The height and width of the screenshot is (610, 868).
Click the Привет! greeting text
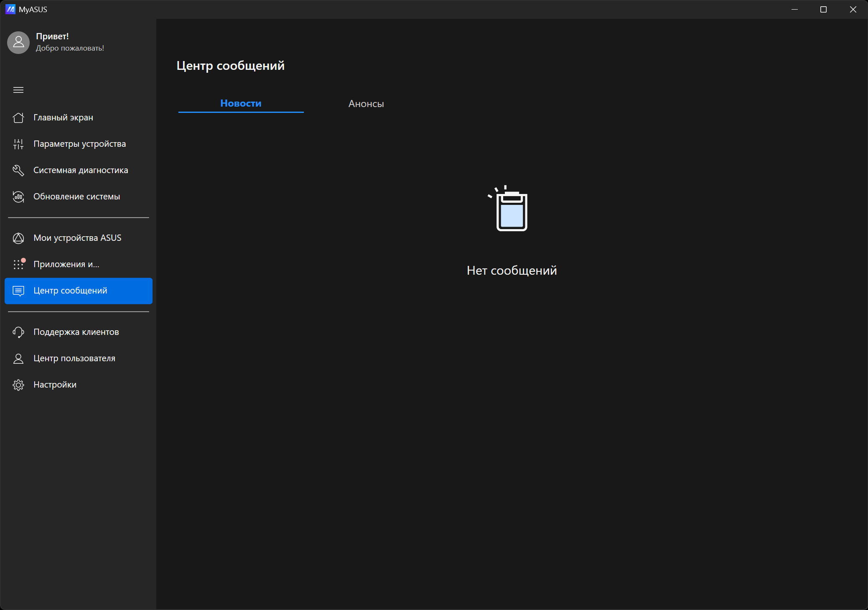[52, 36]
